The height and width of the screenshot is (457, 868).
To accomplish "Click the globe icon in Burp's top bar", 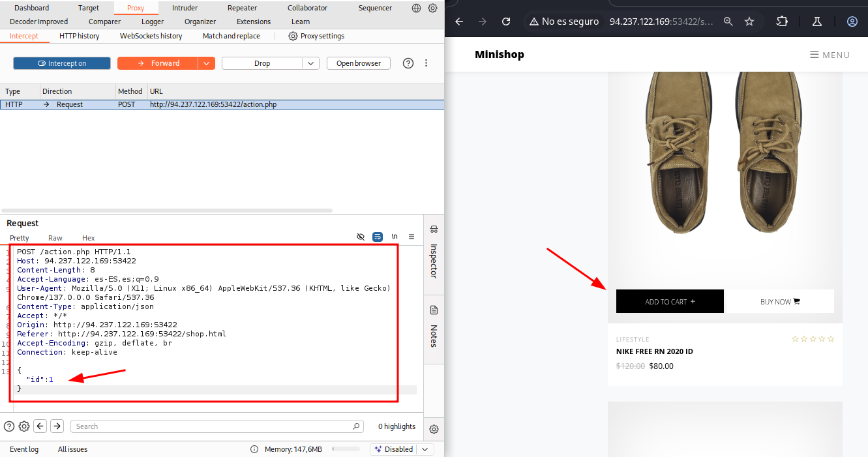I will point(417,8).
